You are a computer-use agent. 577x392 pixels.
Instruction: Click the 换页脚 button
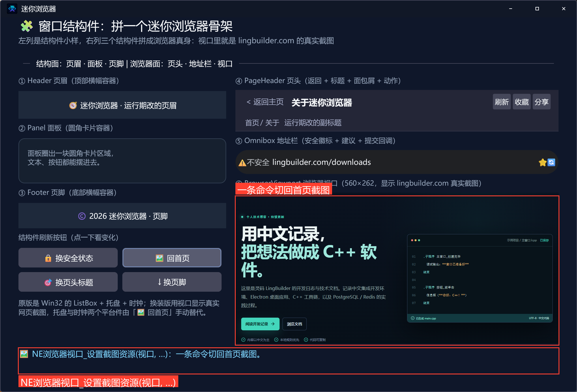[x=172, y=282]
